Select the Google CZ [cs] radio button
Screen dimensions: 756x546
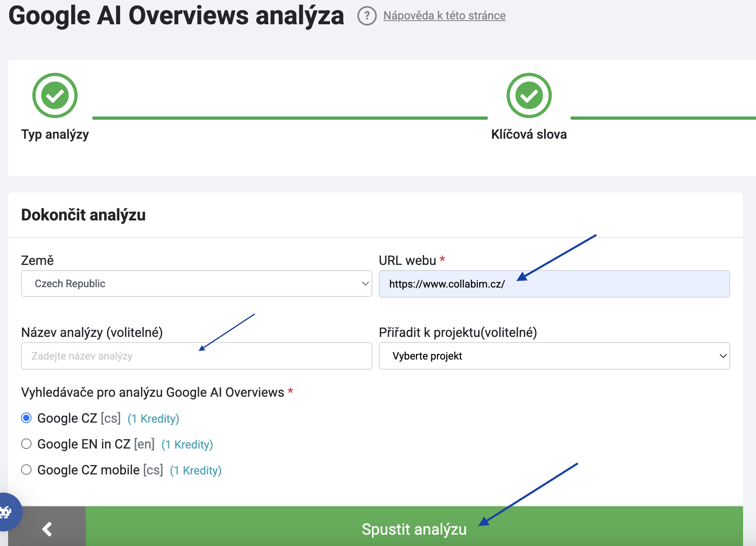click(27, 418)
